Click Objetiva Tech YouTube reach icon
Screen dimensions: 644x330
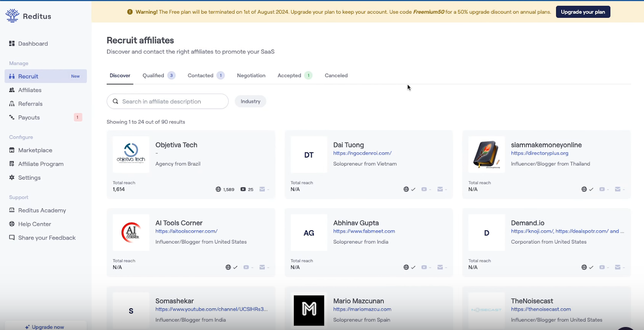243,189
